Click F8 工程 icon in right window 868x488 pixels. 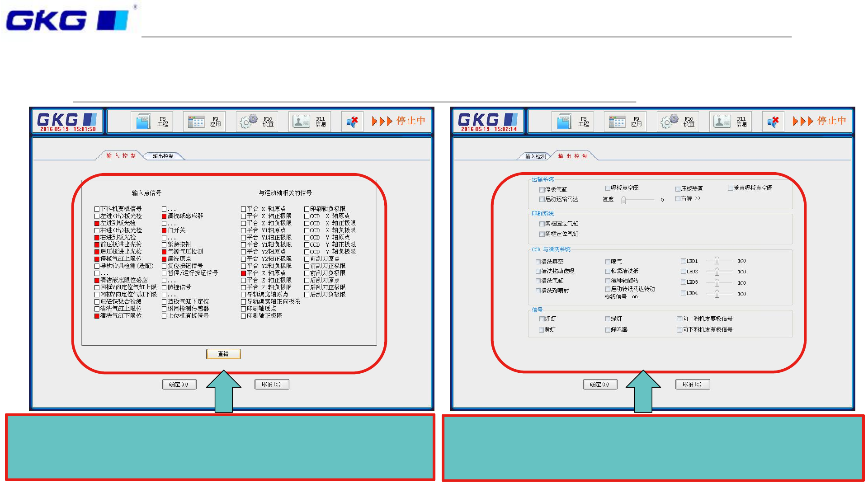click(564, 122)
